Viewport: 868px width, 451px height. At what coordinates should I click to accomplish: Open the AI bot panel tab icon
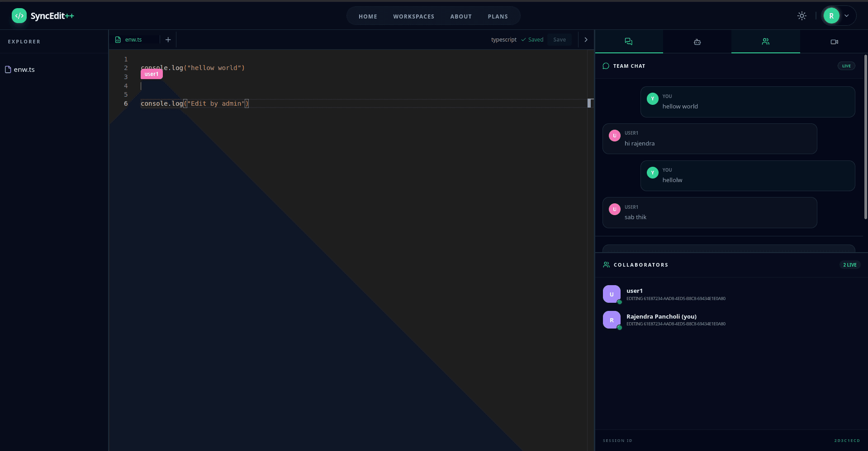697,42
